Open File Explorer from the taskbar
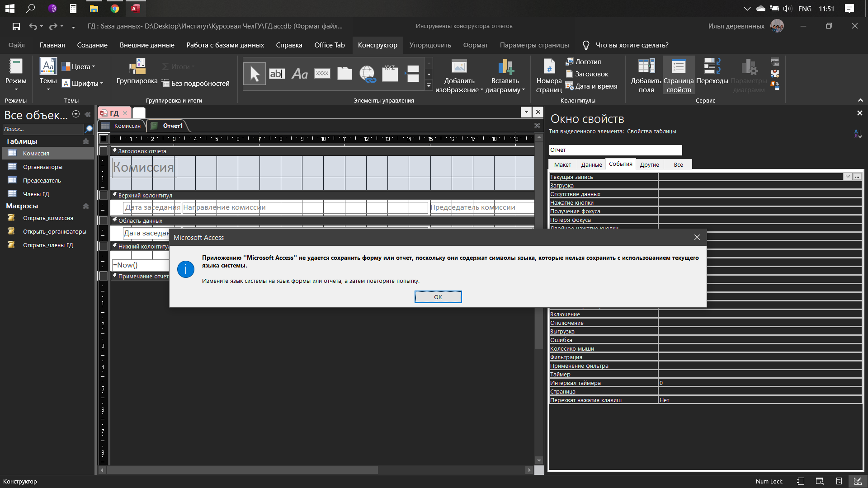 point(94,9)
